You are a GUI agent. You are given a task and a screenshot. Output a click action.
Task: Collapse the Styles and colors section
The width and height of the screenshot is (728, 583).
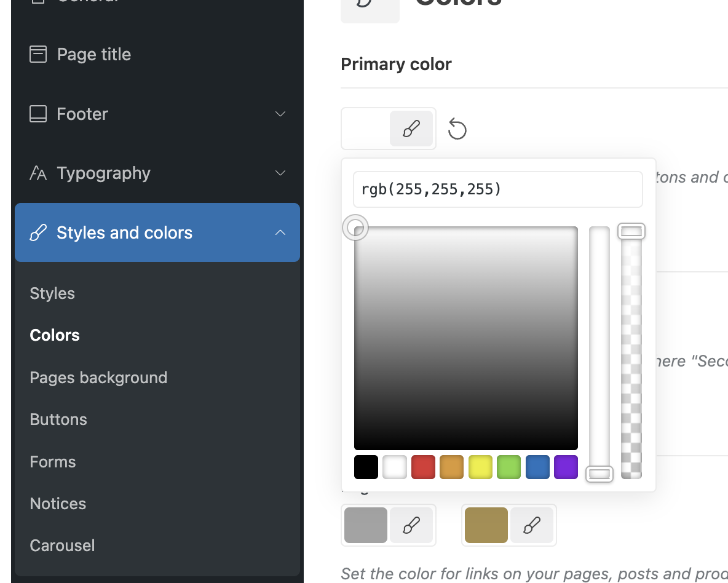coord(280,232)
